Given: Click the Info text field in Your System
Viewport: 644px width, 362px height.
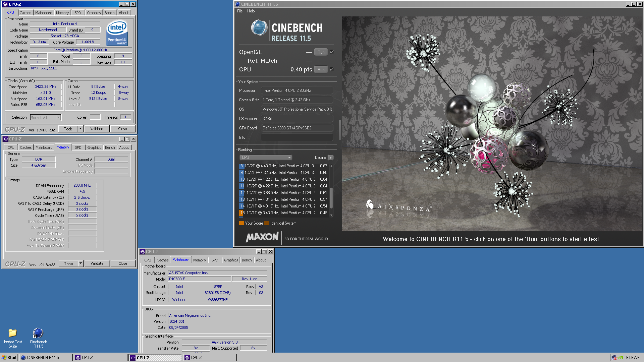Looking at the screenshot, I should pos(297,137).
